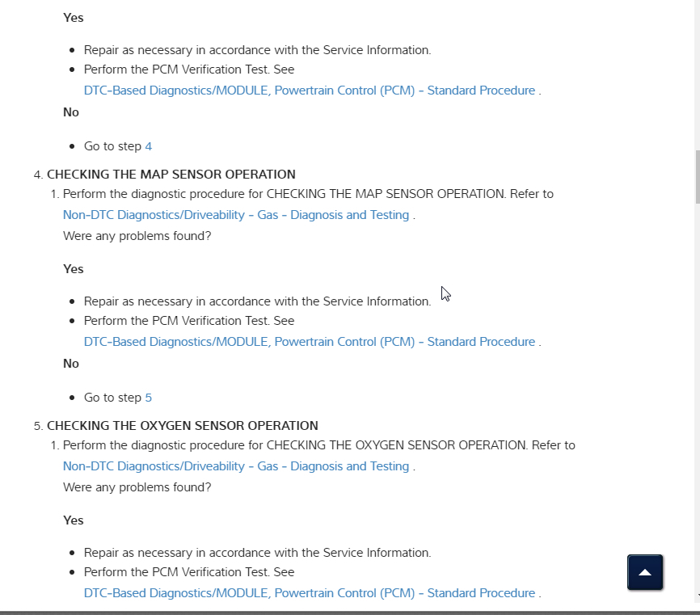Open DTC-Based Diagnostics link in oxygen sensor step
Viewport: 700px width, 615px height.
tap(309, 593)
